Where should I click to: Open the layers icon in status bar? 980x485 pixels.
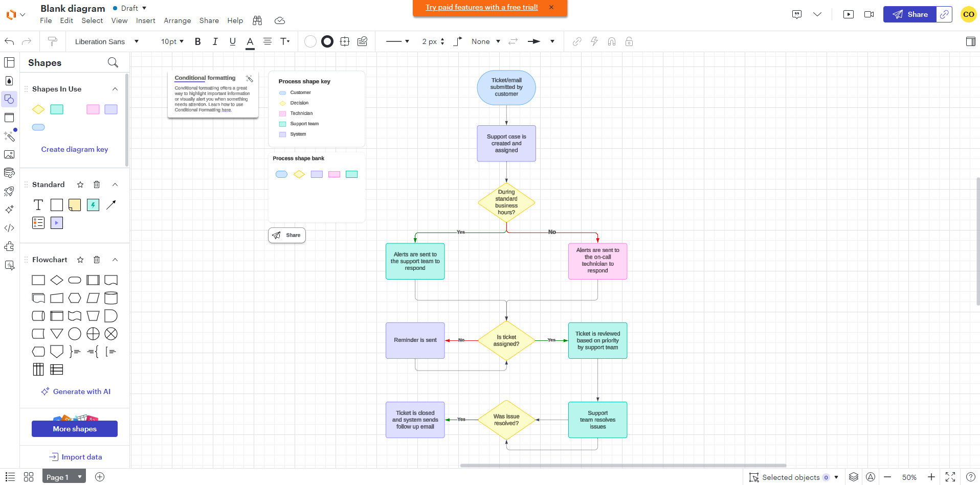[x=854, y=477]
